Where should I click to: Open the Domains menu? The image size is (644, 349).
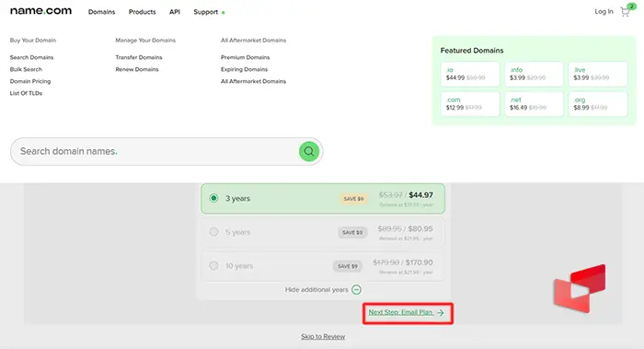(101, 12)
